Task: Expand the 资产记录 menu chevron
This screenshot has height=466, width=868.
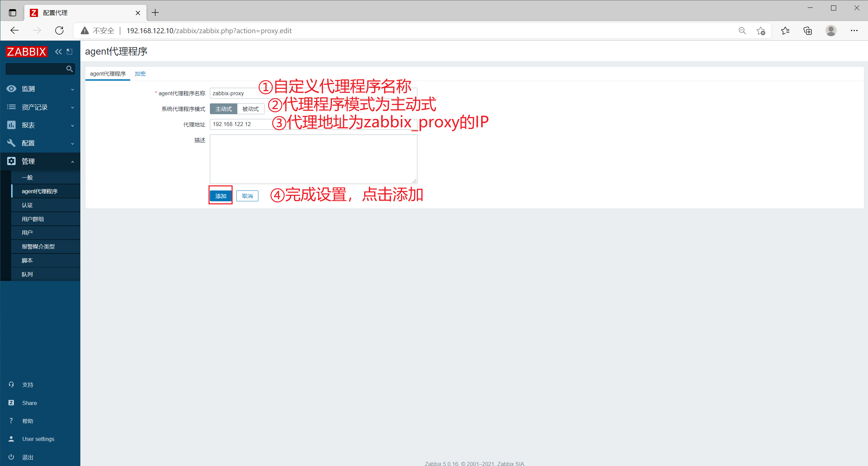Action: [x=73, y=107]
